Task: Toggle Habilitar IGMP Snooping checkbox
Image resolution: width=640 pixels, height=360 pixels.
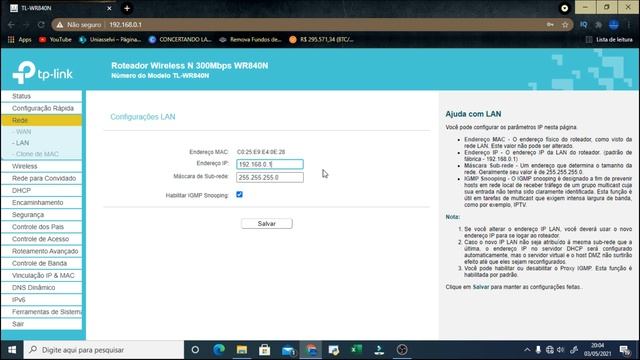Action: 240,195
